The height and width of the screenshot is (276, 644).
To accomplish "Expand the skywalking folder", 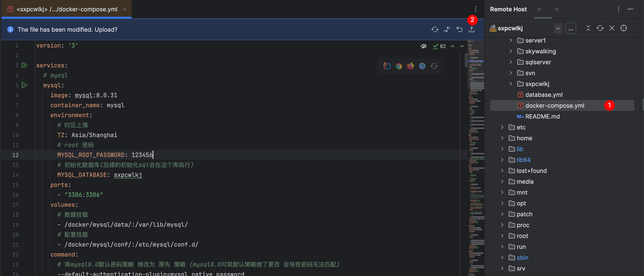I will pyautogui.click(x=511, y=51).
